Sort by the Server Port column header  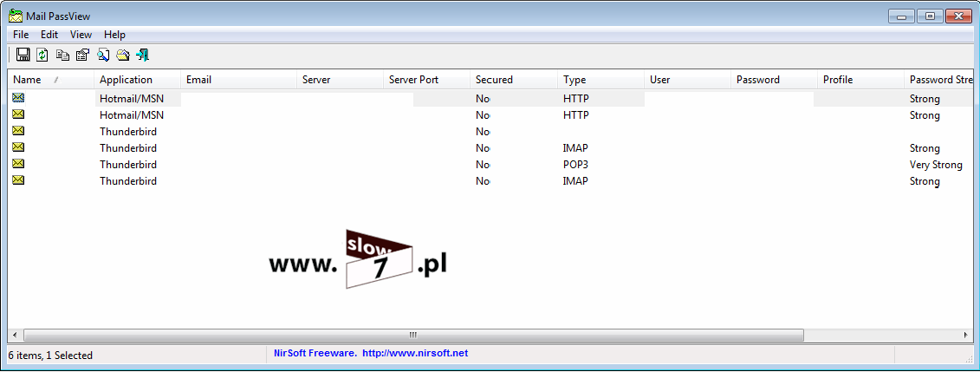427,80
